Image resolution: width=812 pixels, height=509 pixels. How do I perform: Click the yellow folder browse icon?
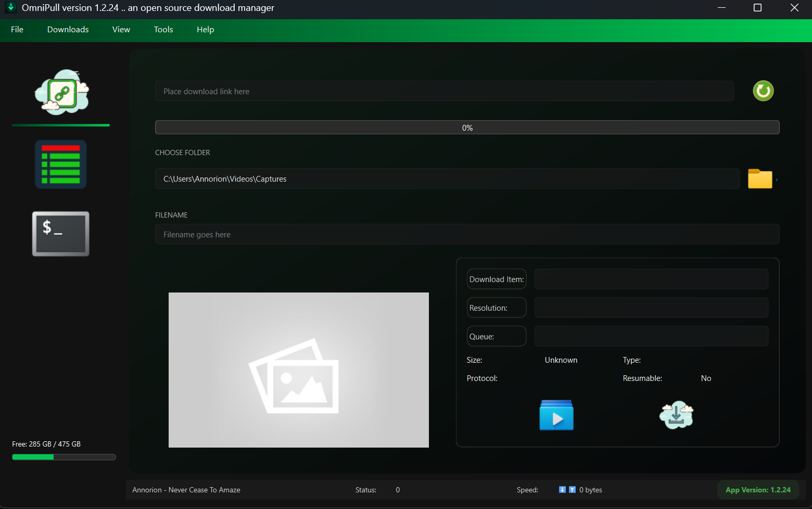click(x=760, y=179)
